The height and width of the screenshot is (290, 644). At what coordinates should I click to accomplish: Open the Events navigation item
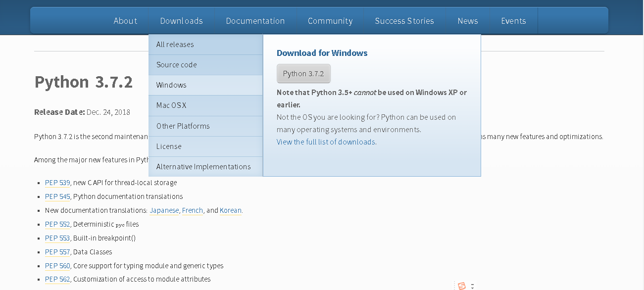(513, 21)
